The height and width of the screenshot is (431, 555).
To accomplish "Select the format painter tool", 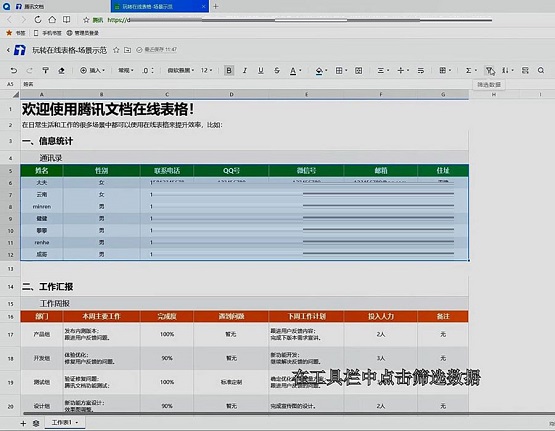I will coord(45,70).
